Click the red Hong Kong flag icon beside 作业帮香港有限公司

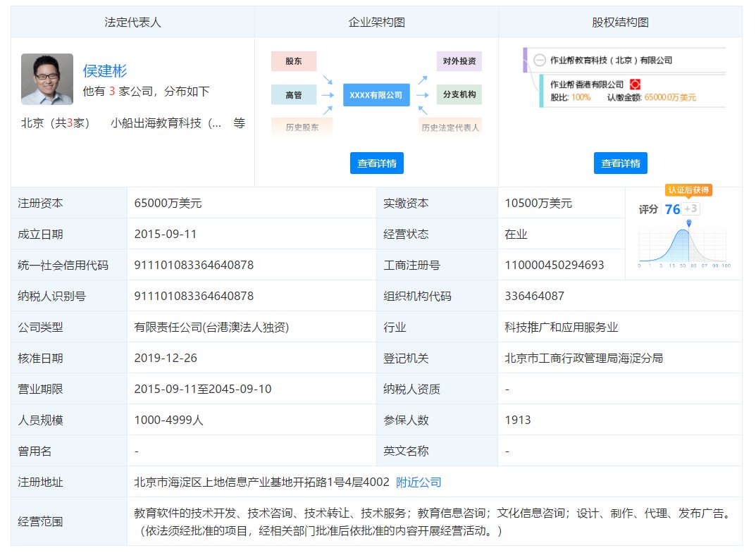[635, 85]
